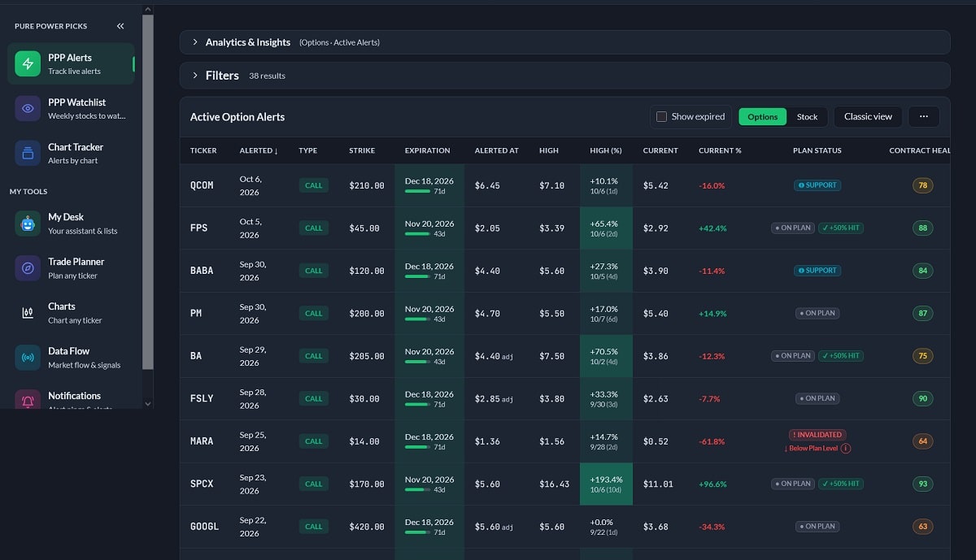Click the ON PLAN badge in PM row

point(817,313)
